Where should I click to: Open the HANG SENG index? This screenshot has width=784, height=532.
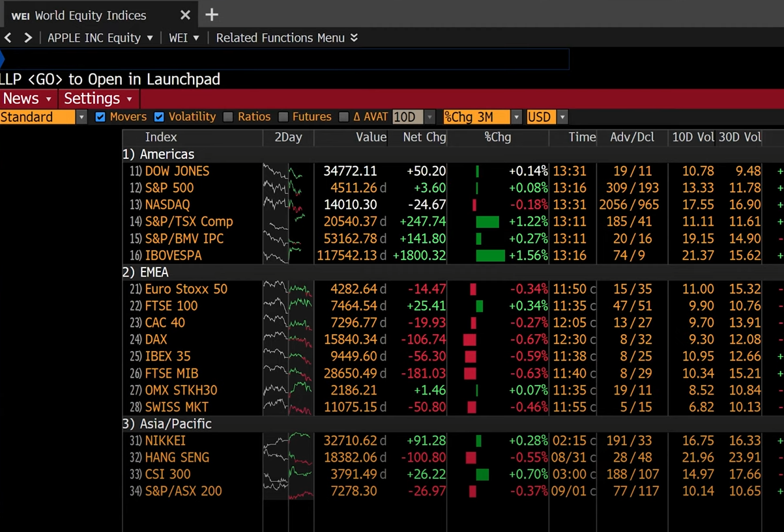[x=177, y=458]
